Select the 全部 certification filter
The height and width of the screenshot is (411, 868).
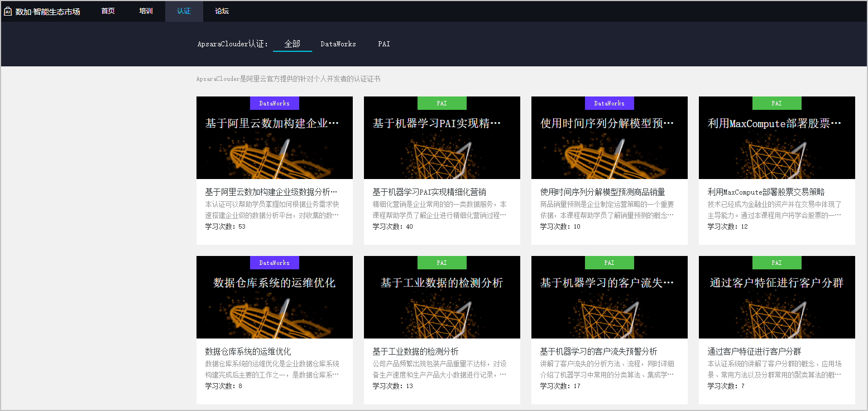pos(292,44)
